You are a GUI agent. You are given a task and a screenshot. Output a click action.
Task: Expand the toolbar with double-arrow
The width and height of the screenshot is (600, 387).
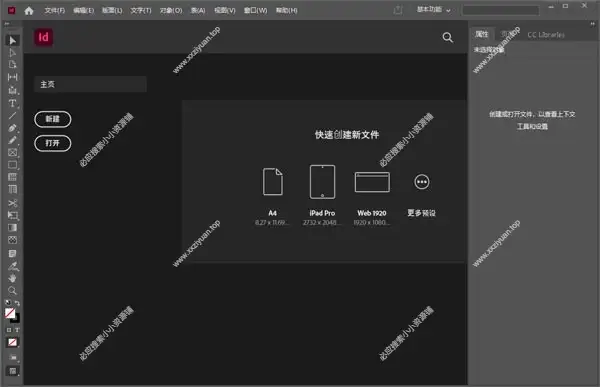click(x=7, y=24)
